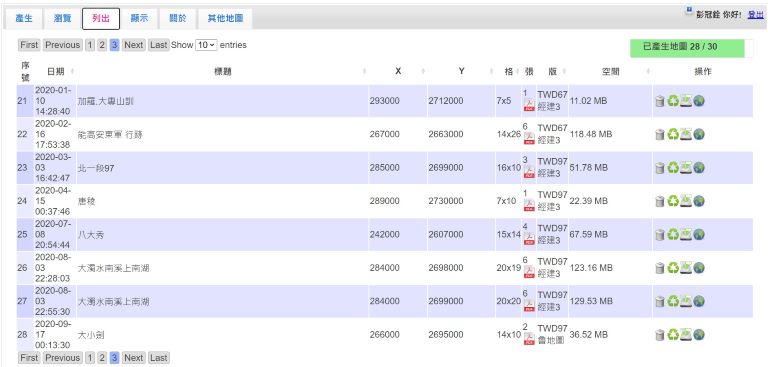This screenshot has width=768, height=367.
Task: Click the grid size 14x26 cell
Action: pos(509,134)
